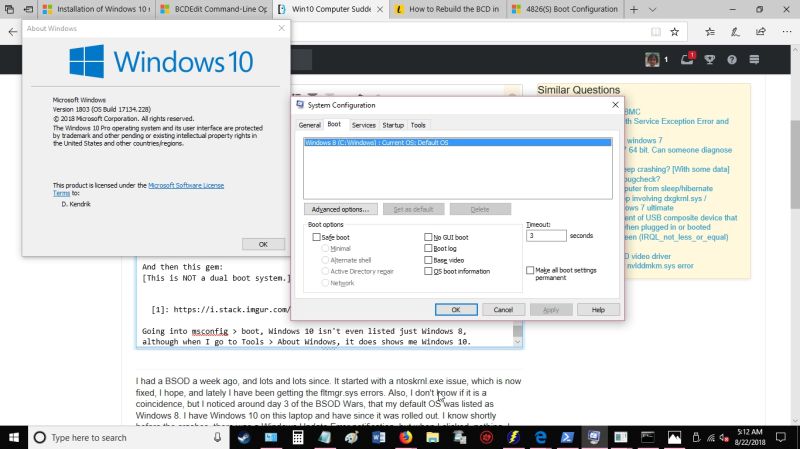
Task: Click Help button in System Configuration
Action: coord(598,310)
